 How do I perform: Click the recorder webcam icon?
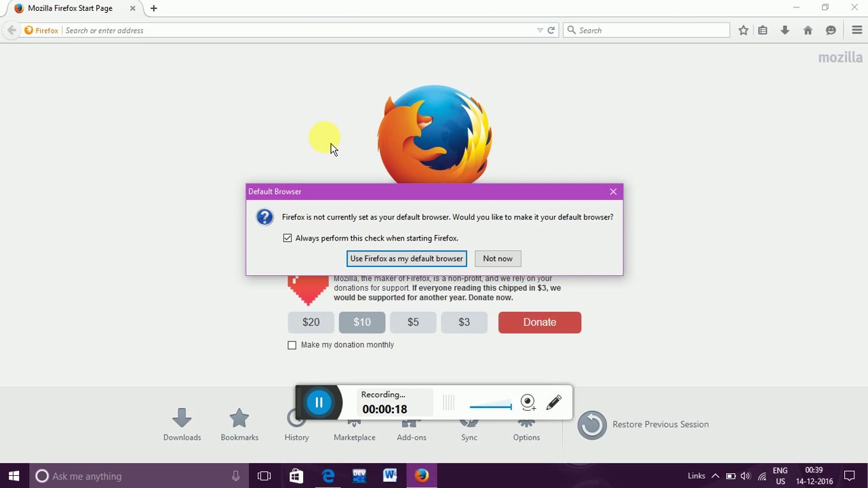pos(528,403)
